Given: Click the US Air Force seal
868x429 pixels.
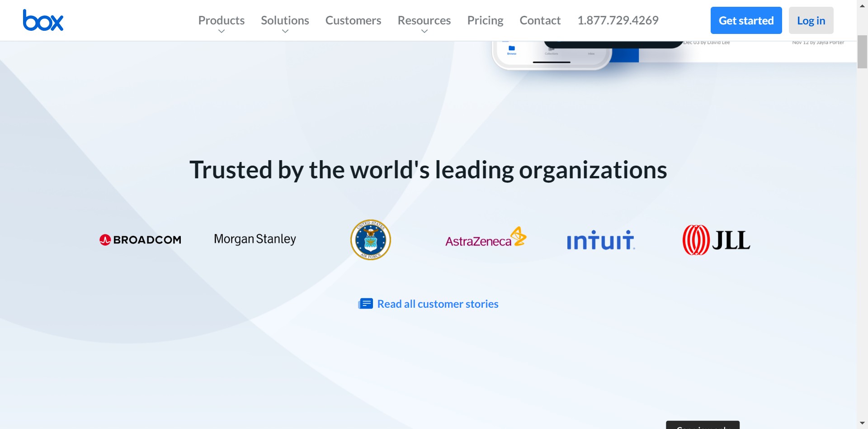Looking at the screenshot, I should tap(371, 240).
